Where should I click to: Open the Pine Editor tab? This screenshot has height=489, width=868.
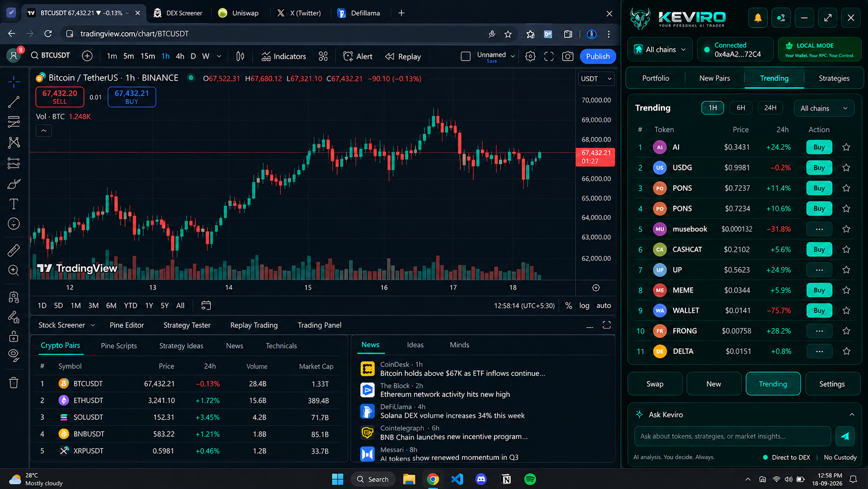pyautogui.click(x=127, y=325)
